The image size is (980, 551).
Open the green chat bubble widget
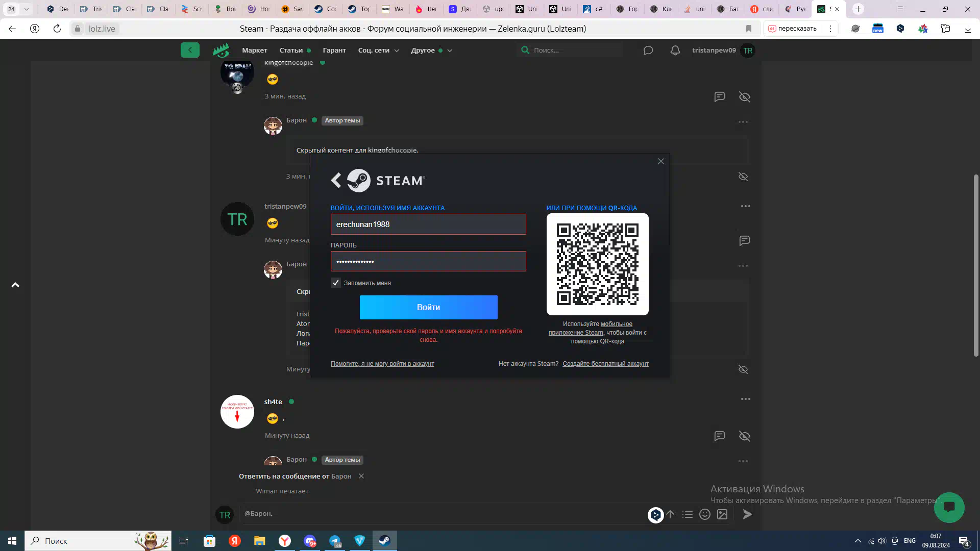point(949,507)
